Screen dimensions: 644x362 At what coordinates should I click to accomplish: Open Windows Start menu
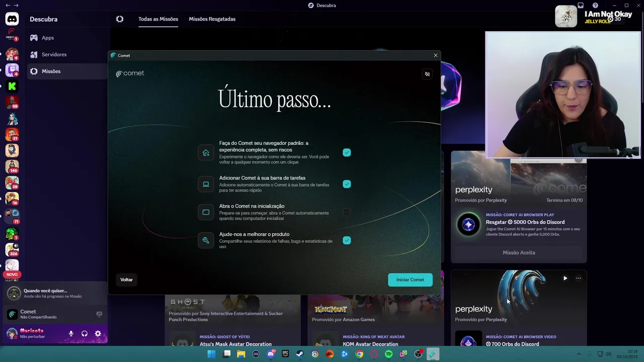tap(211, 354)
